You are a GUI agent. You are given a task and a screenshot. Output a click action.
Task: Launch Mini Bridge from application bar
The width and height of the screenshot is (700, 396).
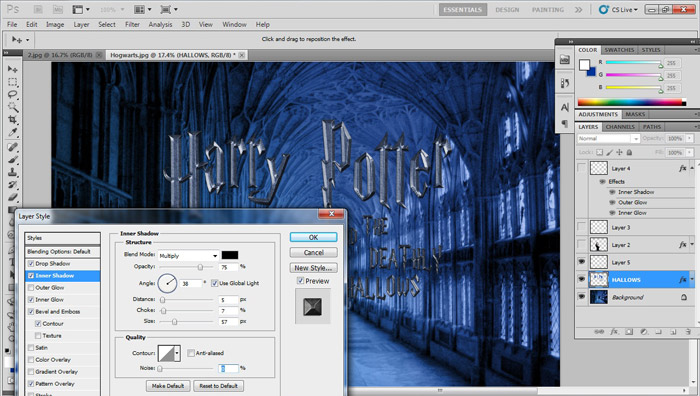pos(58,9)
